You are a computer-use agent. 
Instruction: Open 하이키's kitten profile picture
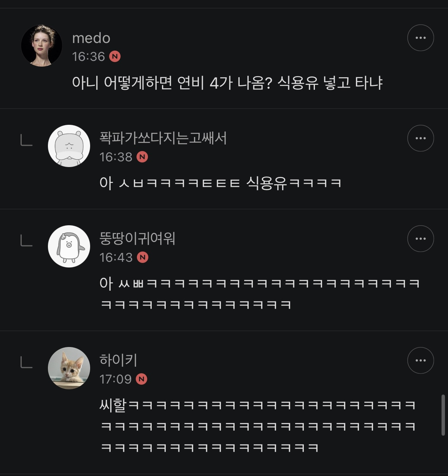69,368
